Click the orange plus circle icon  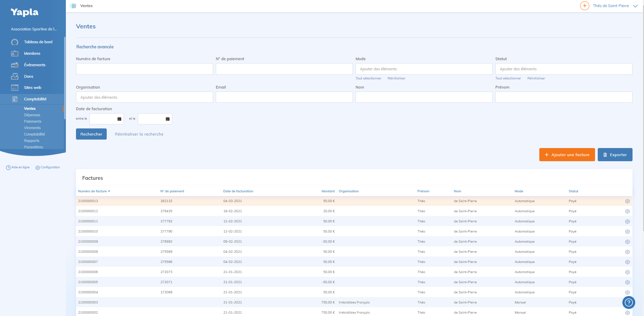[584, 6]
